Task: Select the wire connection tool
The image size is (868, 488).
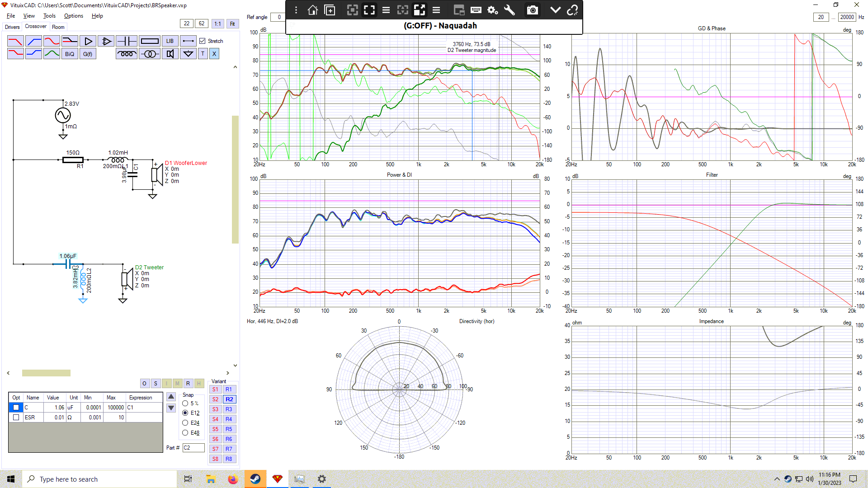Action: coord(189,41)
